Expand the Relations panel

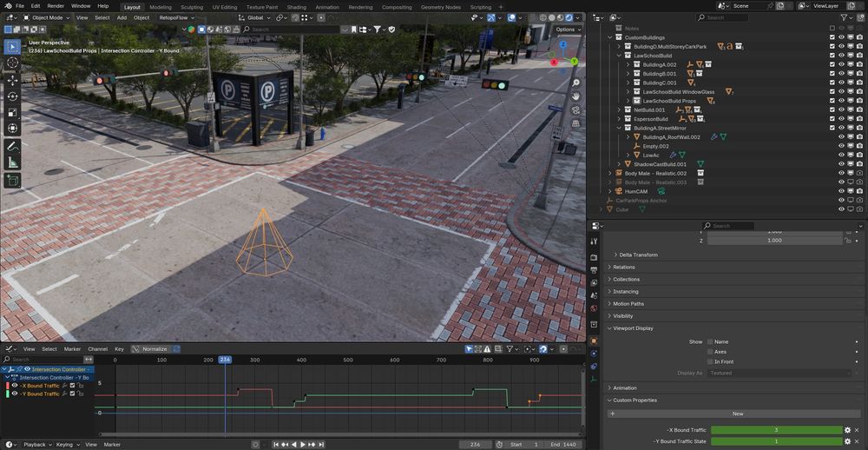point(623,267)
